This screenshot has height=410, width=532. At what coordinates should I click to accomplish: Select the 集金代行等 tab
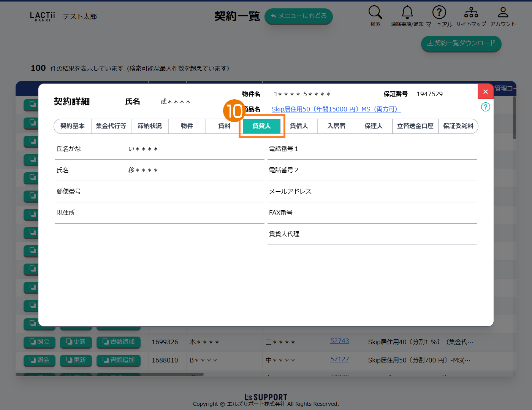[111, 126]
